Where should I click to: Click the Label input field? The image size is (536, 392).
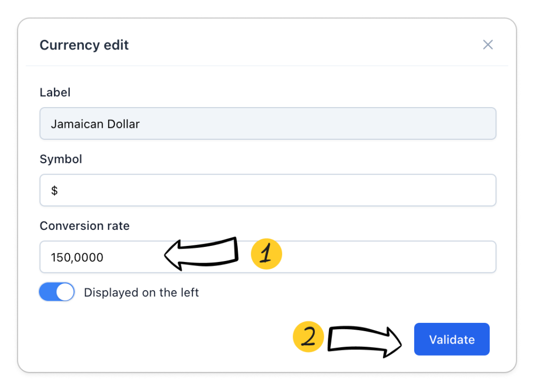[x=267, y=124]
